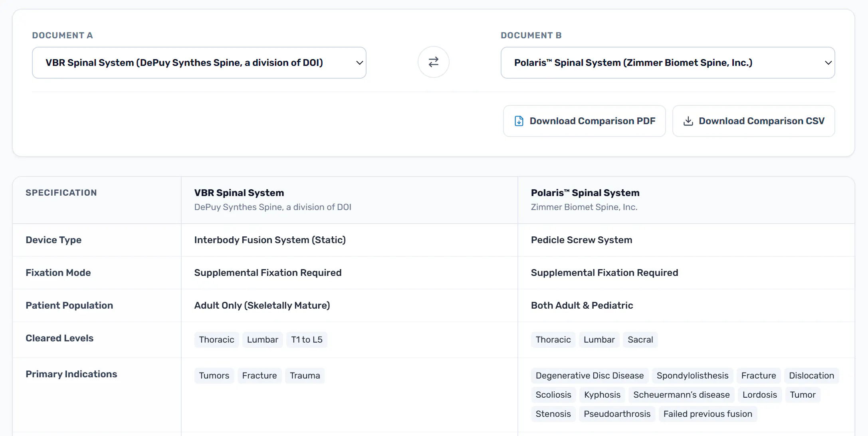Click the Failed previous fusion tag
The height and width of the screenshot is (436, 868).
707,414
